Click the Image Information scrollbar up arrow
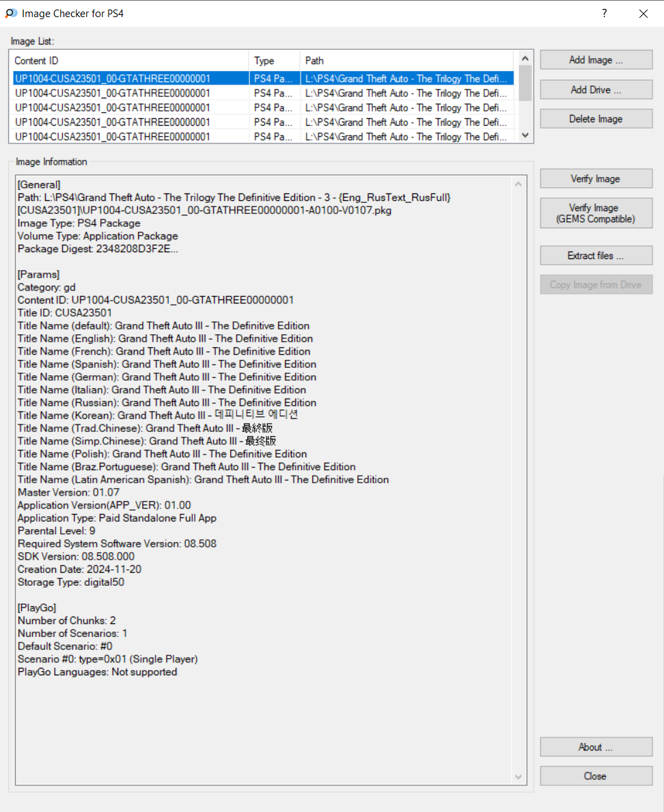This screenshot has width=664, height=812. tap(518, 184)
